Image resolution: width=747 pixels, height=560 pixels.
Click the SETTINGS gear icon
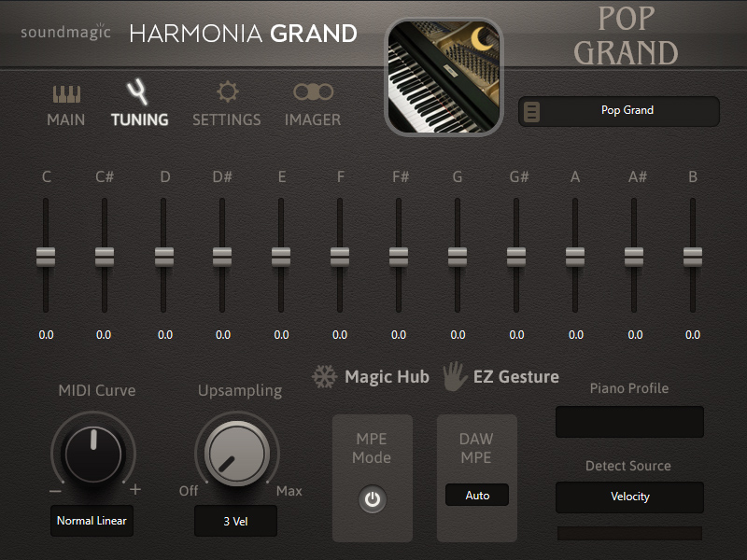click(227, 91)
